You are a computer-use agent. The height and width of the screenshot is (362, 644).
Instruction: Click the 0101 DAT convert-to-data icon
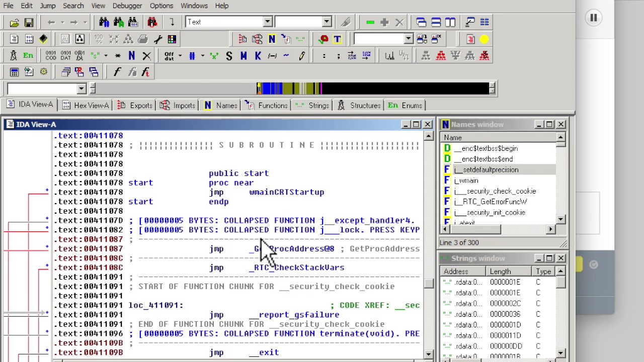(x=65, y=56)
